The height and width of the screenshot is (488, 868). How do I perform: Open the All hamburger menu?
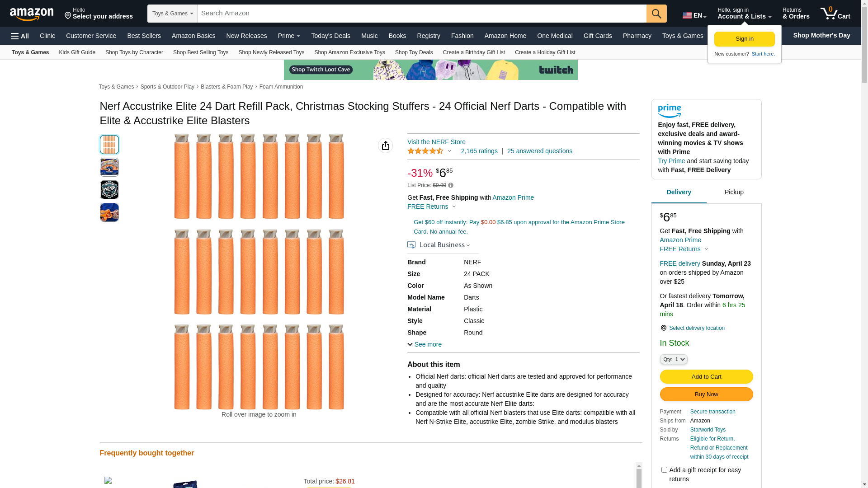tap(20, 36)
